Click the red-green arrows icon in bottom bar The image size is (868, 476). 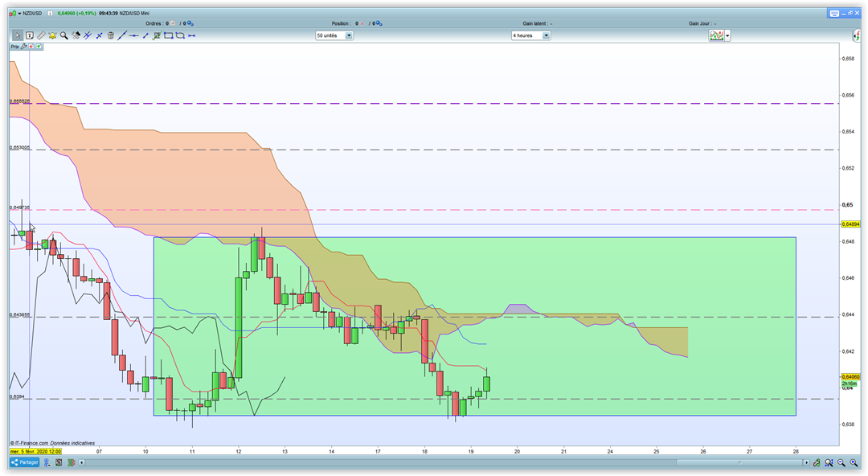click(x=71, y=462)
